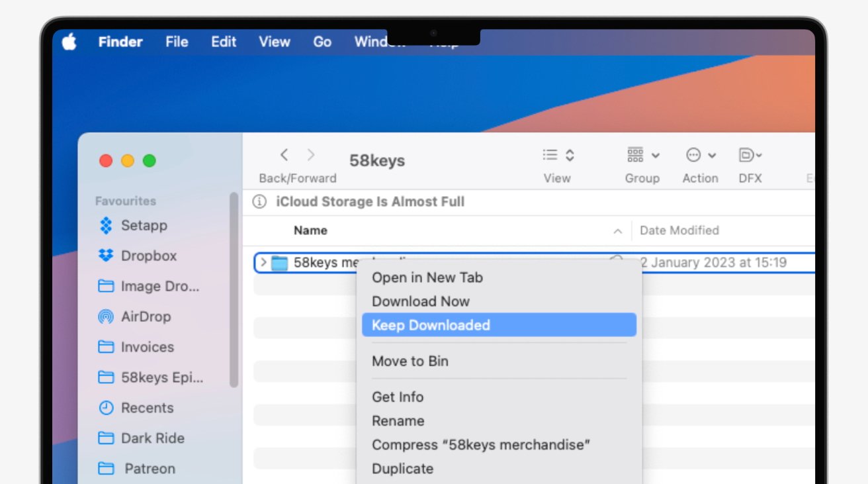Open 58keys Epi... folder in sidebar
The width and height of the screenshot is (868, 484).
click(x=151, y=377)
